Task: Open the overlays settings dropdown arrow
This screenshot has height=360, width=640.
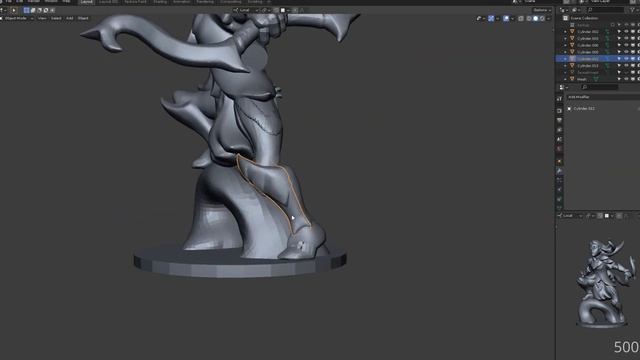Action: pos(513,18)
